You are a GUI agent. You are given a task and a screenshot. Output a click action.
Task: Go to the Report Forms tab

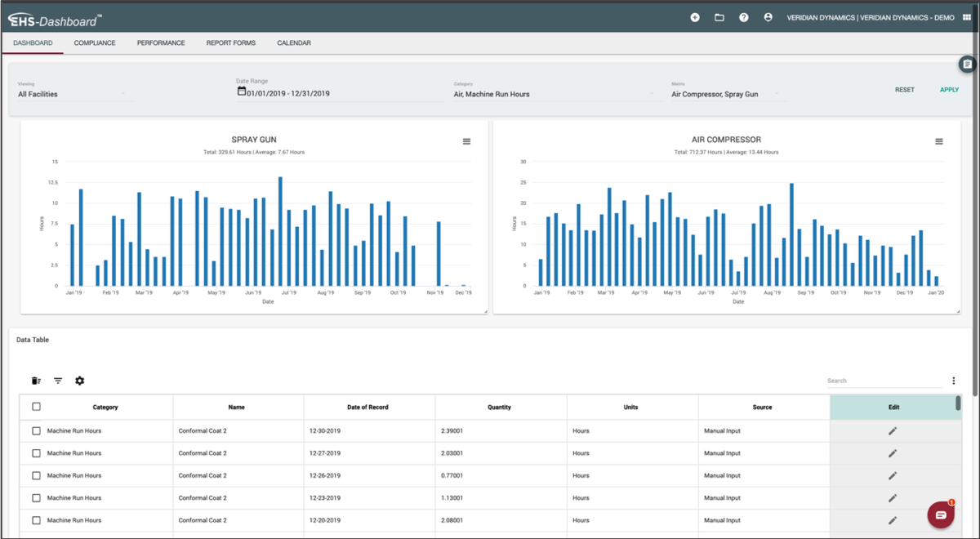pos(231,43)
